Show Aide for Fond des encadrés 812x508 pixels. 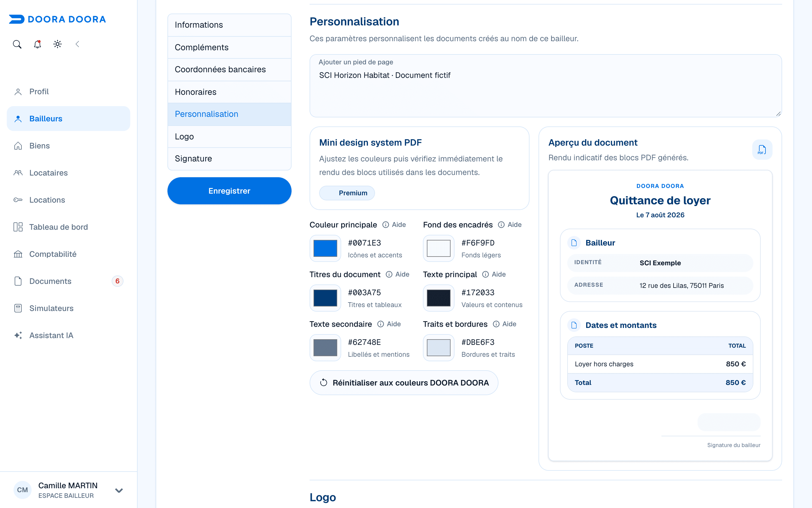pyautogui.click(x=510, y=225)
